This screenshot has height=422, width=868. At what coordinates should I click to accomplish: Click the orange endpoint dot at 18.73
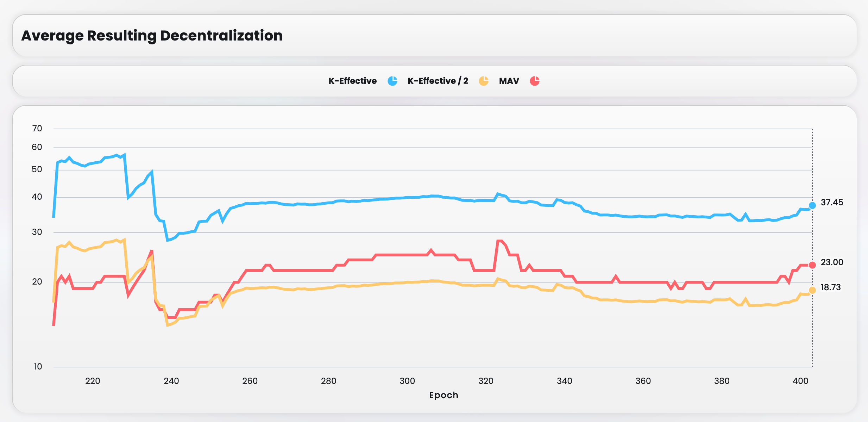(x=812, y=290)
